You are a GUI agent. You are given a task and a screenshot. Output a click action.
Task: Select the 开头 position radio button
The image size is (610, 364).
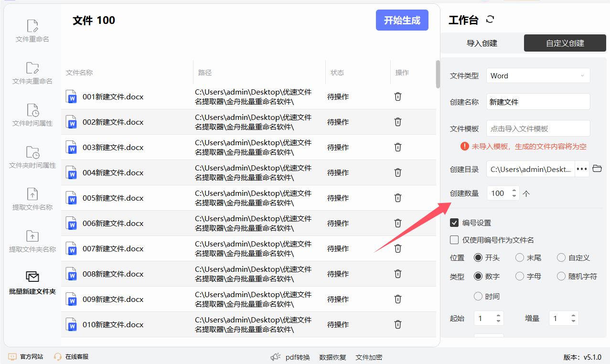(478, 257)
